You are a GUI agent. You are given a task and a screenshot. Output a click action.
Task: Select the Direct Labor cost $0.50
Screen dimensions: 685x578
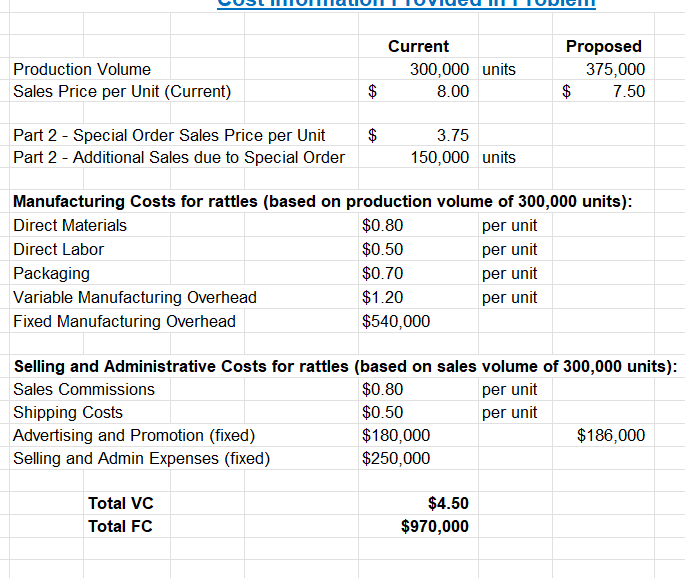tap(418, 249)
